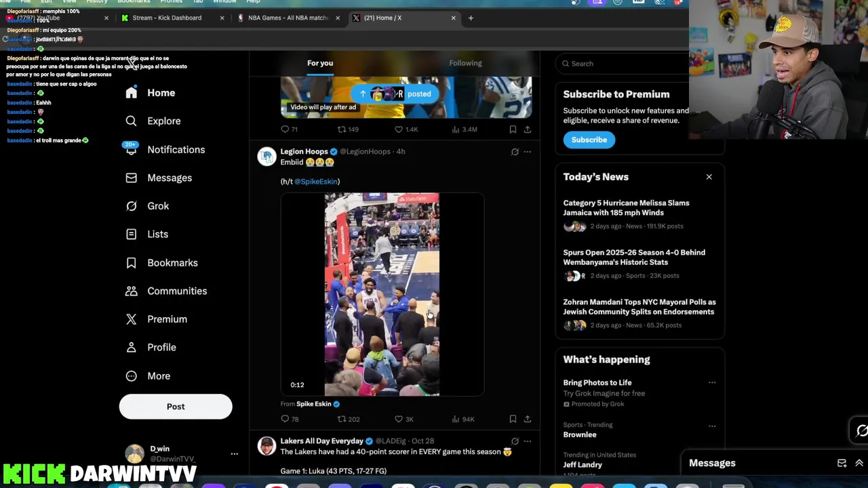
Task: Like the top post with 1.4K likes
Action: click(x=399, y=129)
